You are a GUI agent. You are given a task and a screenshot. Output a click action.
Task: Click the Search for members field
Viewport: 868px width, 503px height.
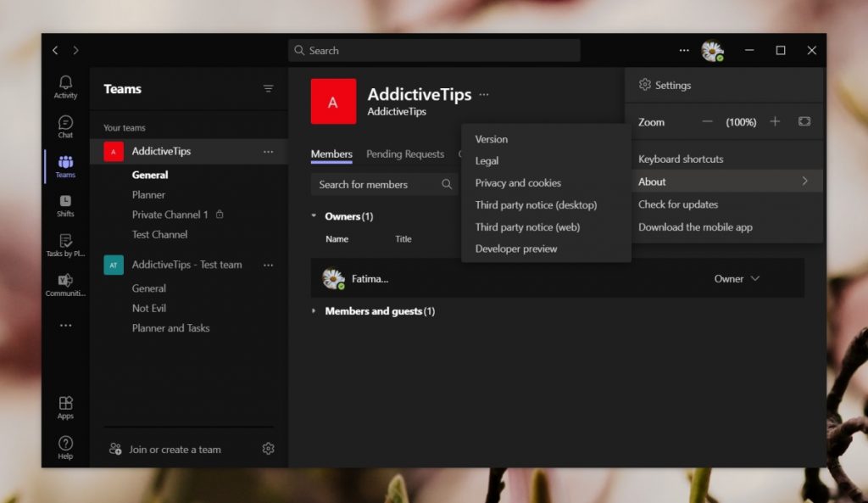pos(373,184)
